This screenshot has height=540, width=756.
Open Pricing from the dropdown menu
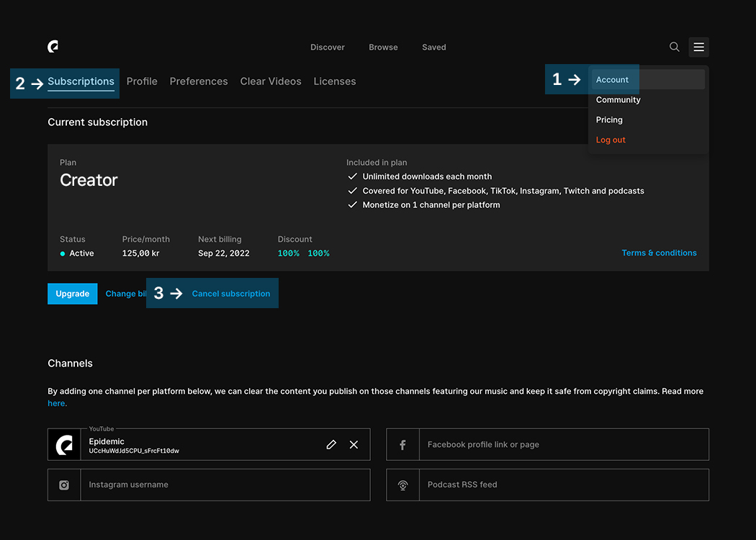pyautogui.click(x=609, y=120)
